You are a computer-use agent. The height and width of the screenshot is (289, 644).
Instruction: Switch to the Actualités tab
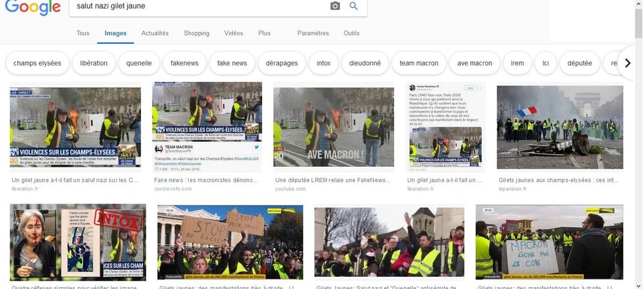point(155,33)
